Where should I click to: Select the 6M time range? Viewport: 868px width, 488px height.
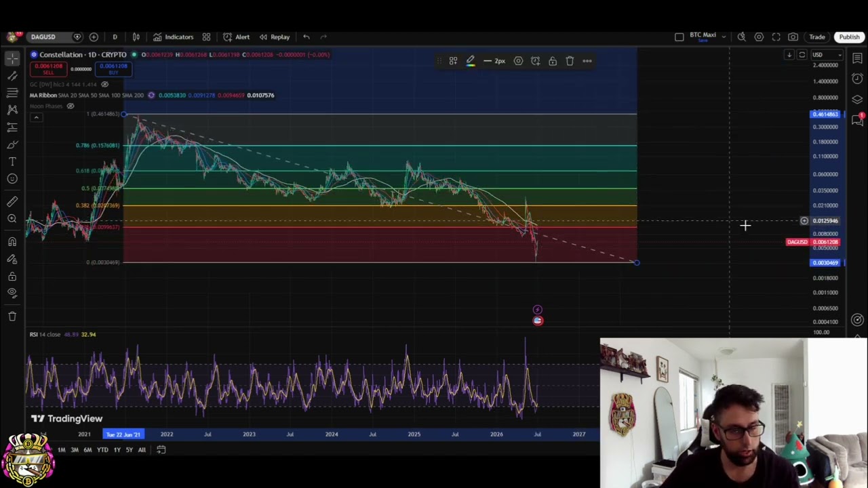tap(87, 449)
